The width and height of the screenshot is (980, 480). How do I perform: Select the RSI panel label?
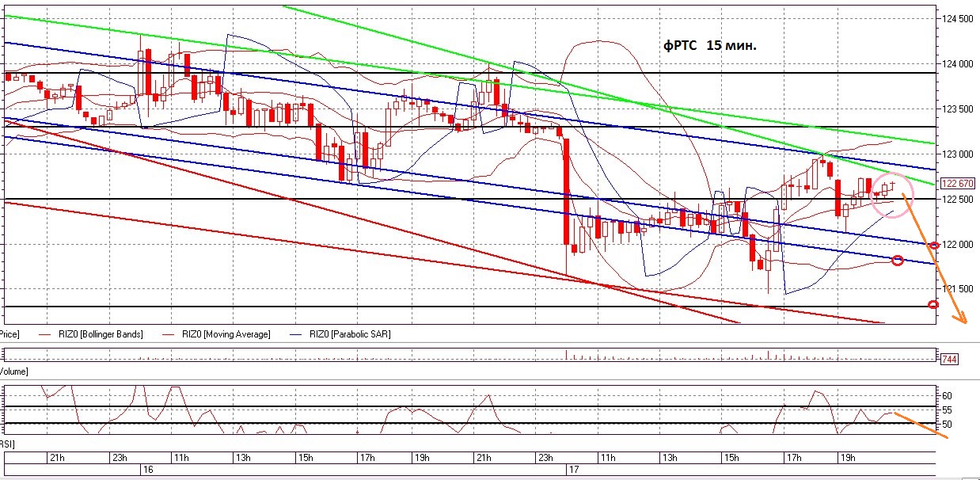(x=6, y=445)
